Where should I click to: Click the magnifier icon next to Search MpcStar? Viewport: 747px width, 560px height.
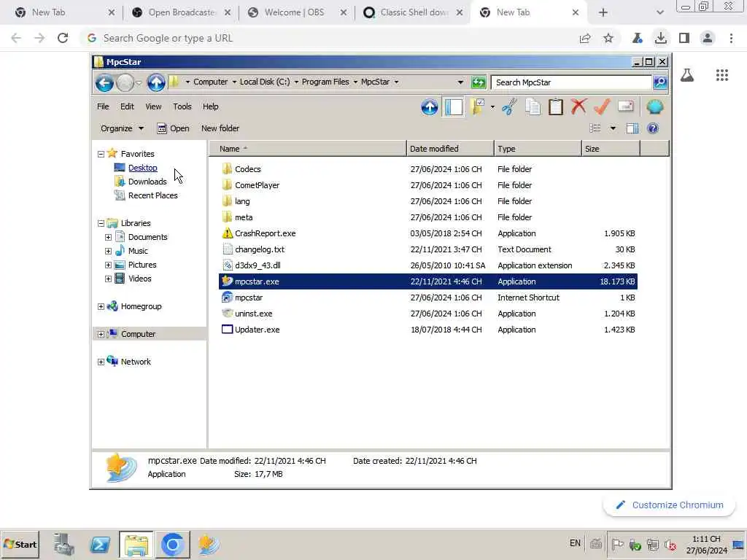(659, 82)
